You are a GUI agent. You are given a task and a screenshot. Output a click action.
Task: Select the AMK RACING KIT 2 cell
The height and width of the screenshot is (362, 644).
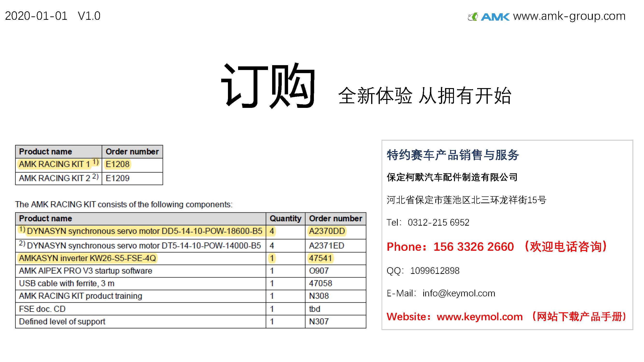tap(59, 178)
